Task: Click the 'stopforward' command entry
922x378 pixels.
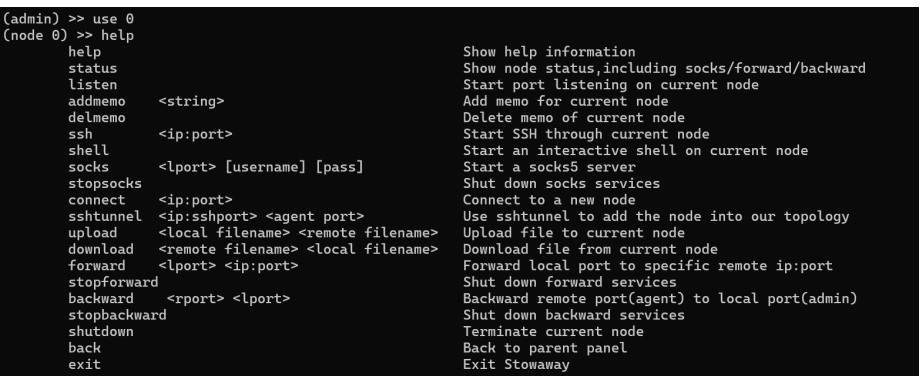Action: point(113,282)
